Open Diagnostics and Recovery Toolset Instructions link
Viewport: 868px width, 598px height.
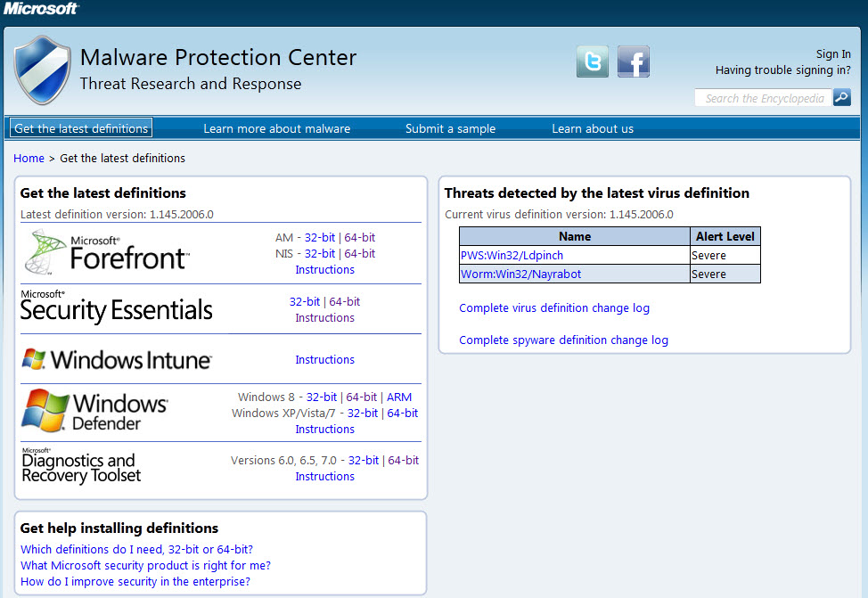pos(325,476)
